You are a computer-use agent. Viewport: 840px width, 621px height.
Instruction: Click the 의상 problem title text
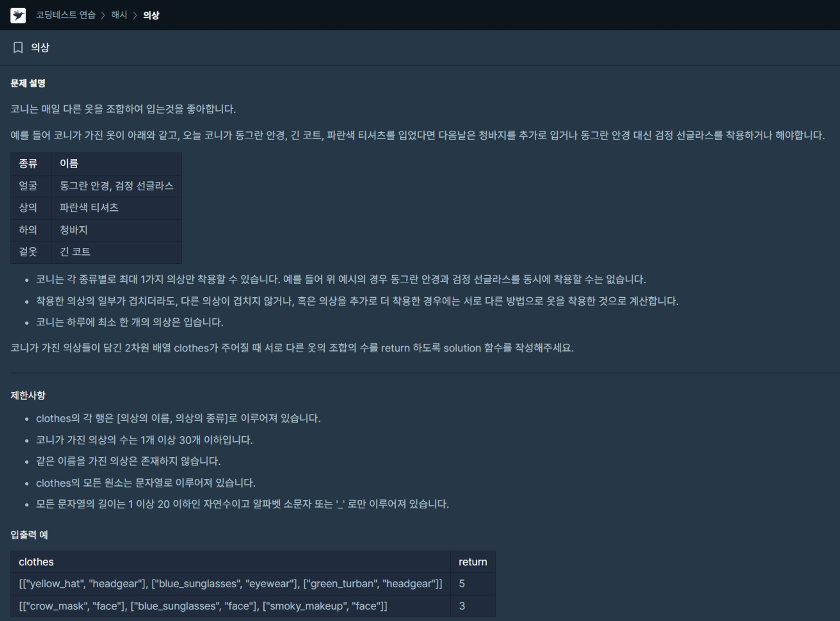click(x=40, y=47)
